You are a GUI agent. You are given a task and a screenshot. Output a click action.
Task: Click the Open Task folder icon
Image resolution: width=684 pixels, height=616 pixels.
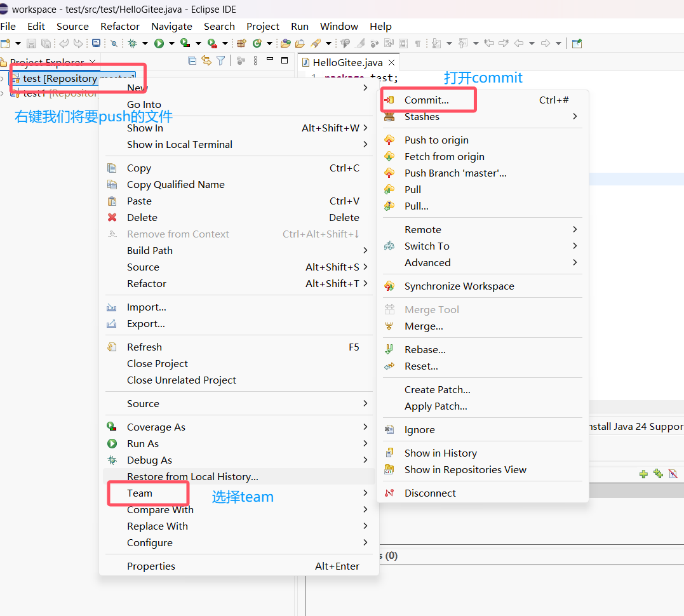(300, 43)
